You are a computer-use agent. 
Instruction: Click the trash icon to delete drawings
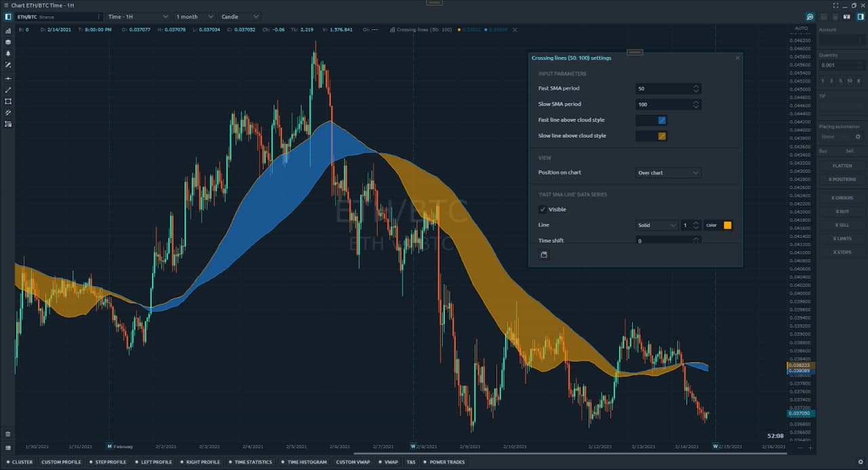(x=8, y=433)
